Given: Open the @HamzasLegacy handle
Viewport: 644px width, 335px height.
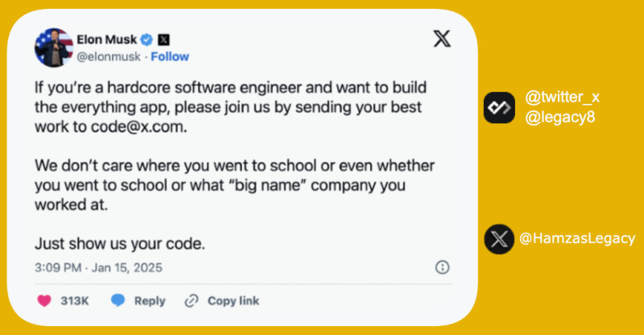Looking at the screenshot, I should click(578, 239).
